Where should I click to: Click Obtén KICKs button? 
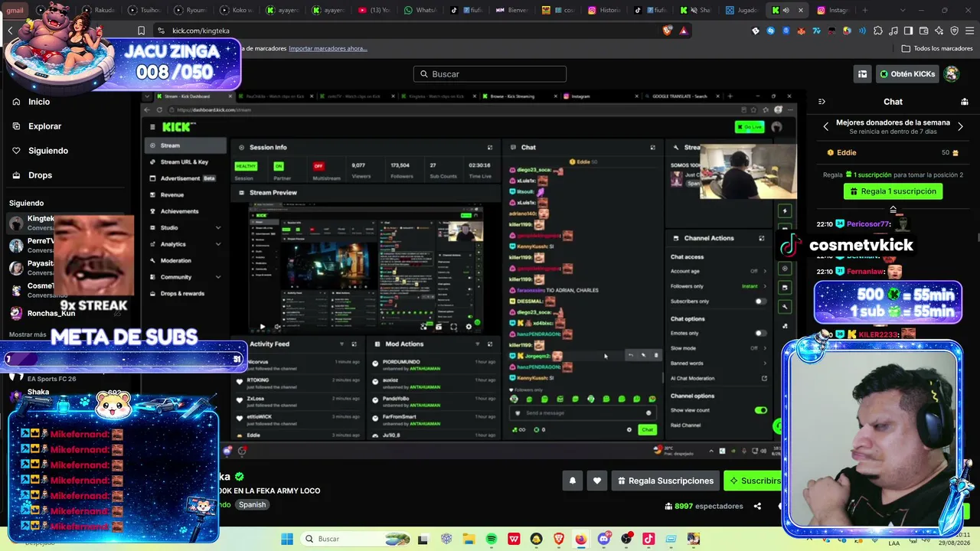coord(907,74)
